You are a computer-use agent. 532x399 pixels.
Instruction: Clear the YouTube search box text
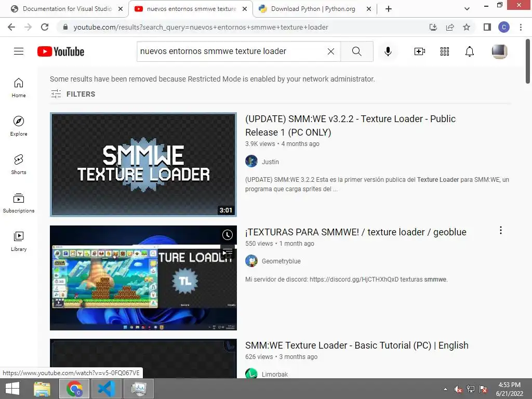331,51
